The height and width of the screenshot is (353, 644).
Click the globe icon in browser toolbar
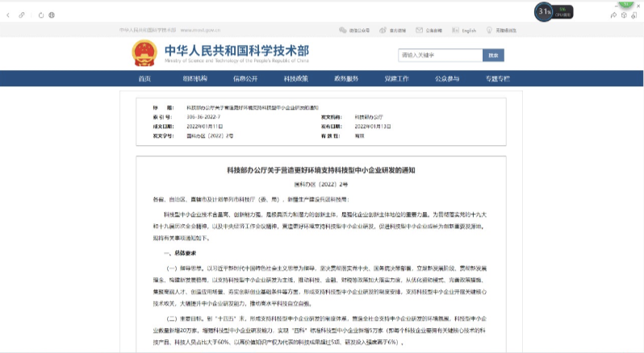click(x=52, y=15)
